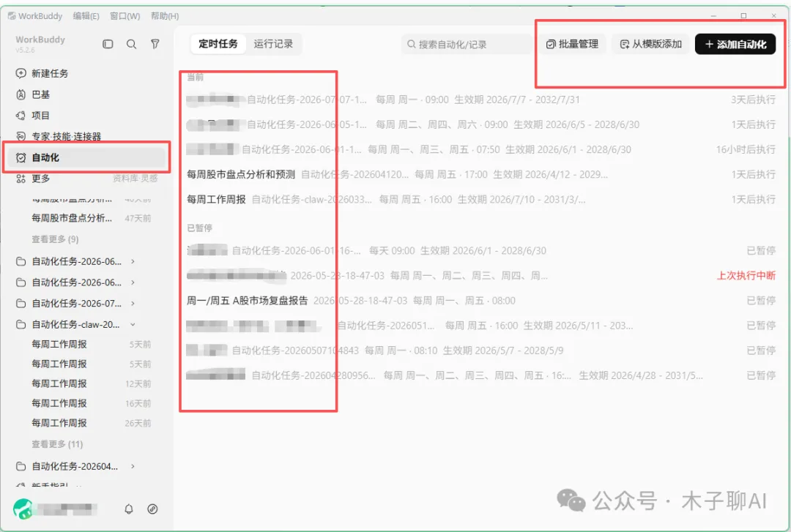Open the 编辑(E) menu
Viewport: 791px width, 532px height.
click(86, 15)
